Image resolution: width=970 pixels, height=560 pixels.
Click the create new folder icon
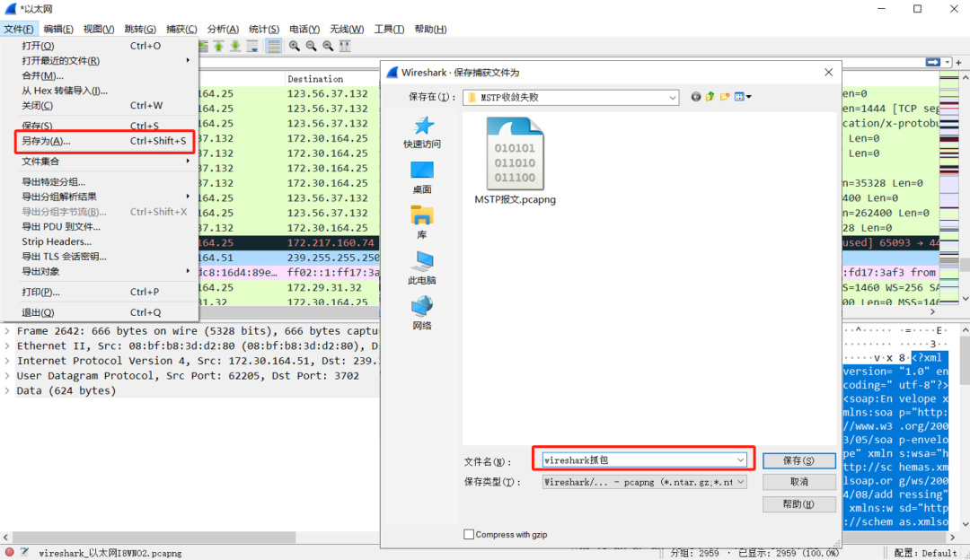click(x=725, y=97)
